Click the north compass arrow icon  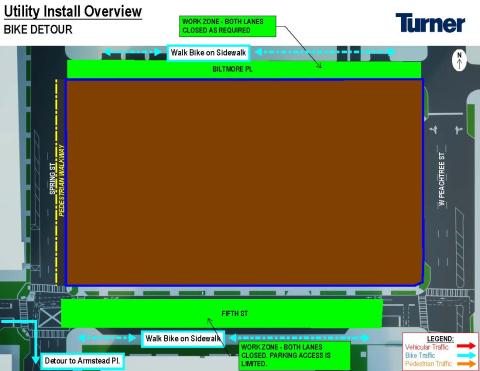(x=459, y=60)
